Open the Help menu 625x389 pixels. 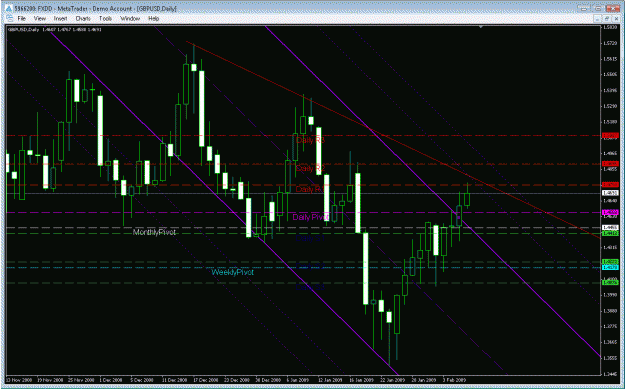coord(153,18)
